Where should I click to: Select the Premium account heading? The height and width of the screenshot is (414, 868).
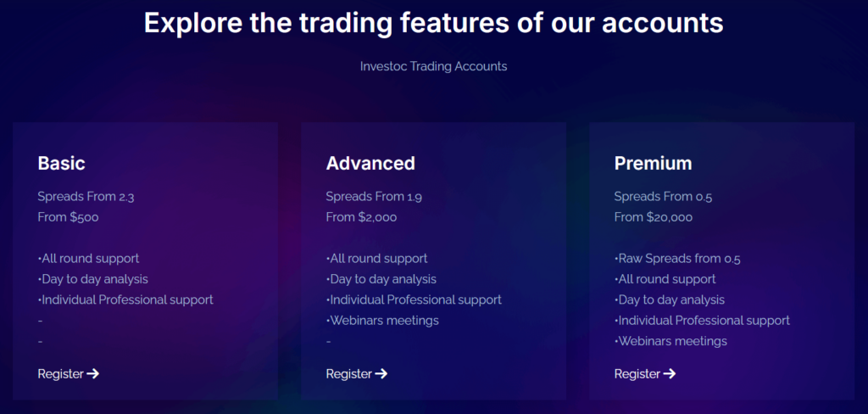pyautogui.click(x=653, y=163)
